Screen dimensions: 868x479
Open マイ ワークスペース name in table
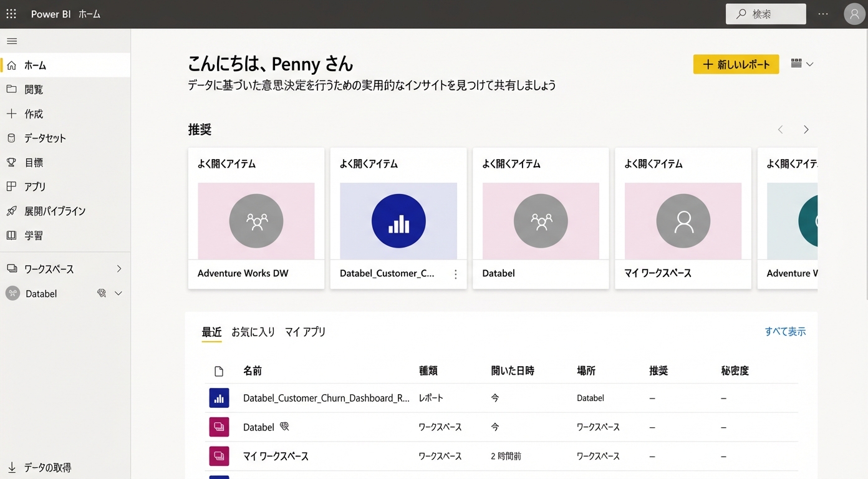[276, 456]
